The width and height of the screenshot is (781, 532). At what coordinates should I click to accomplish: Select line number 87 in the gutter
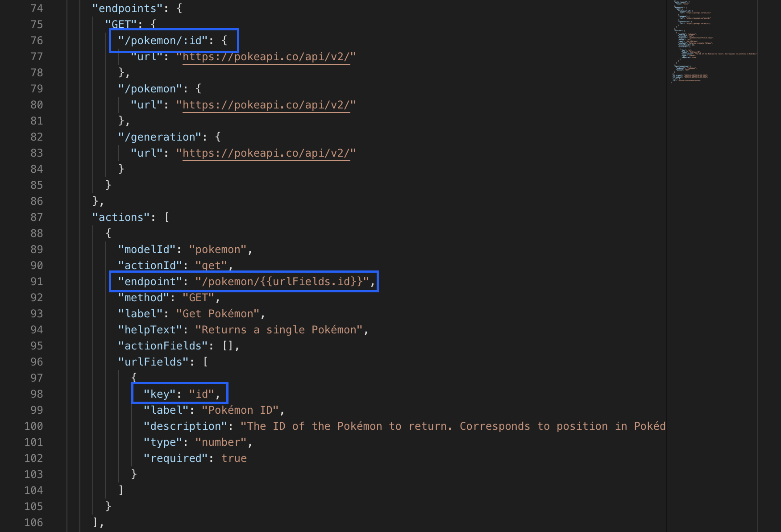point(37,217)
